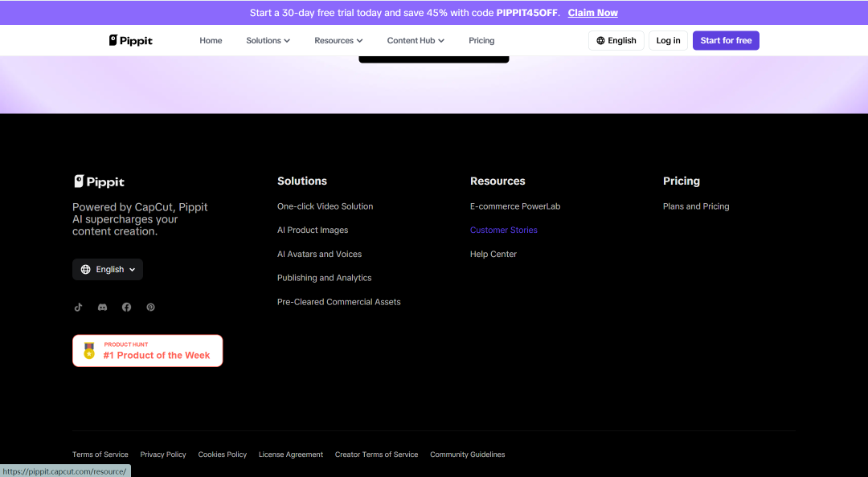Click the Resources footer heading
Viewport: 868px width, 477px height.
[x=497, y=181]
